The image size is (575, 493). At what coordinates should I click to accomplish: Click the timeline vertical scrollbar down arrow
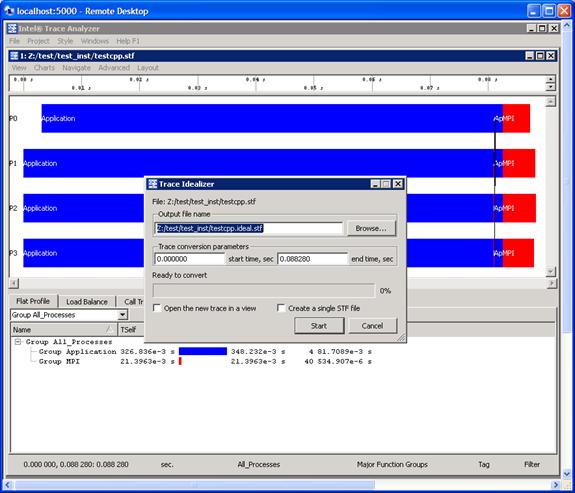(550, 272)
